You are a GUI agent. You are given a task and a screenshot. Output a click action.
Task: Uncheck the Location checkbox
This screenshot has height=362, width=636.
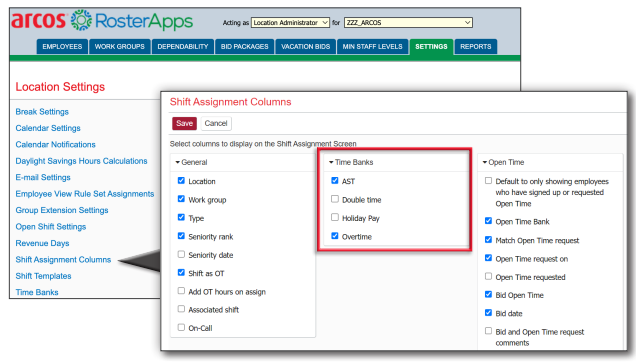pyautogui.click(x=181, y=181)
